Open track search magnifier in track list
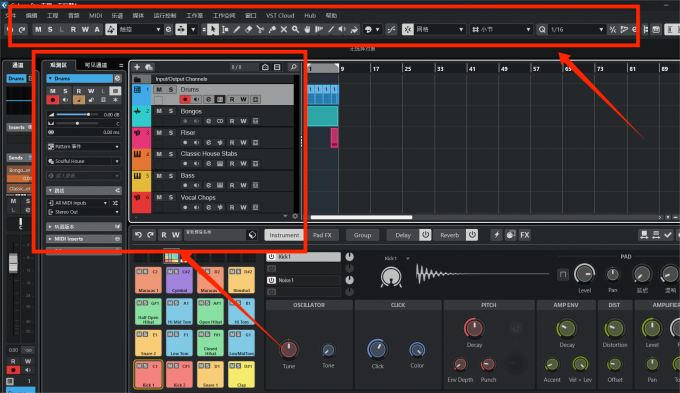The width and height of the screenshot is (680, 393). point(294,67)
